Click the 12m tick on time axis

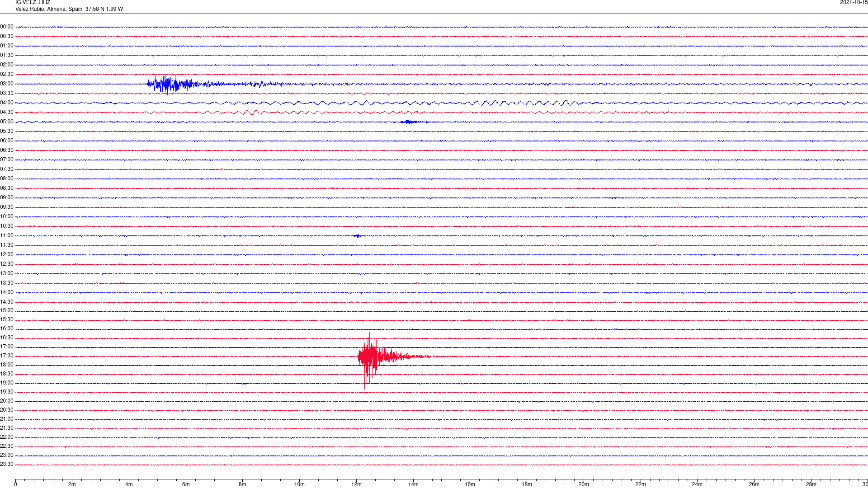coord(356,484)
